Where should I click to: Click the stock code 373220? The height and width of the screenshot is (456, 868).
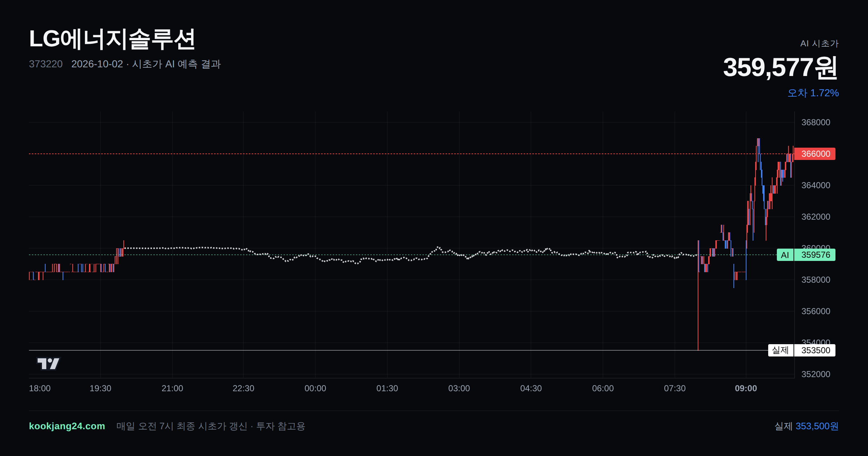pos(46,64)
